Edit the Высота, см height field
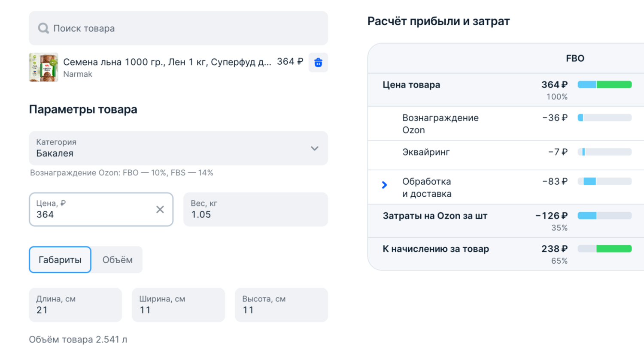 coord(281,305)
